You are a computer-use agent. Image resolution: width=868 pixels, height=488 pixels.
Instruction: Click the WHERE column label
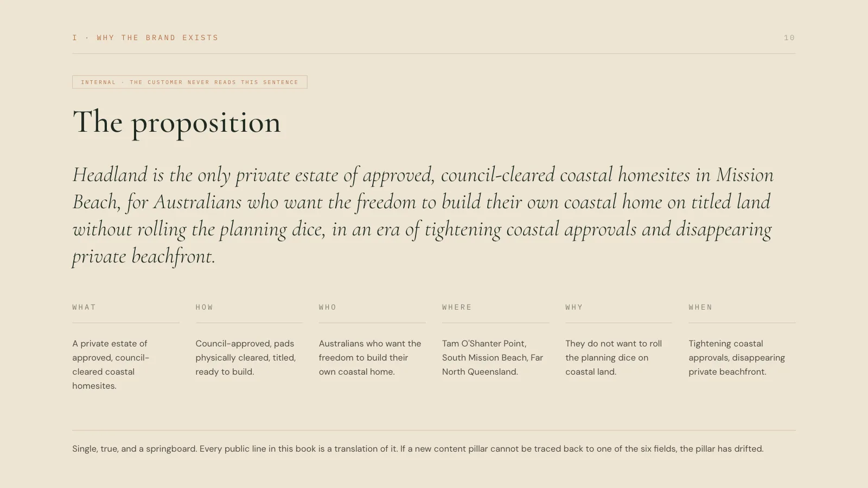click(x=457, y=307)
